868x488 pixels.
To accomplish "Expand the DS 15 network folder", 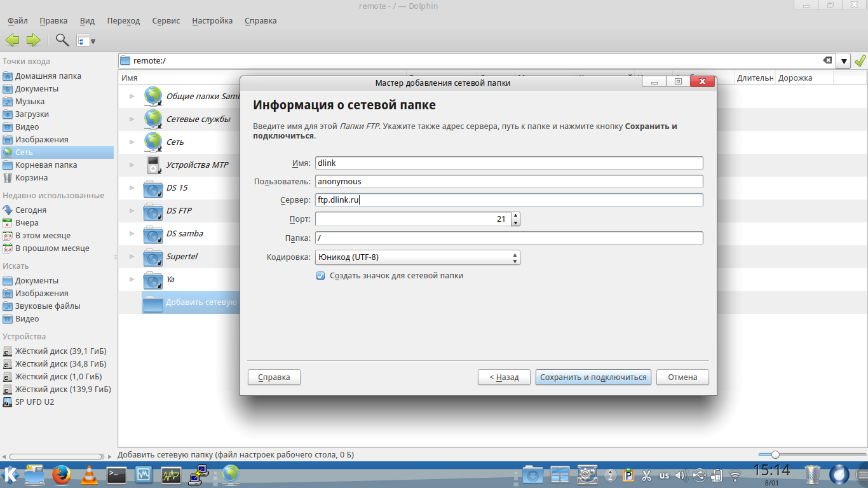I will 132,188.
